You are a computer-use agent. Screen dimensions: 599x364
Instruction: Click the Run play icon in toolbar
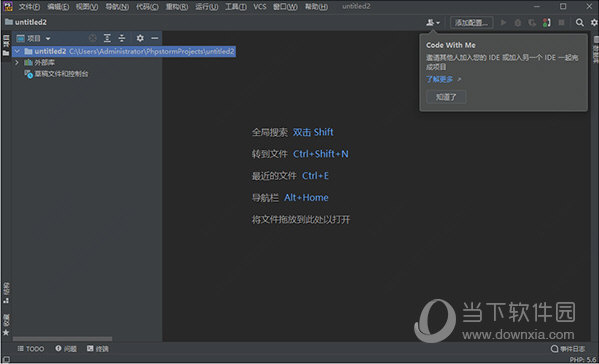[x=503, y=23]
